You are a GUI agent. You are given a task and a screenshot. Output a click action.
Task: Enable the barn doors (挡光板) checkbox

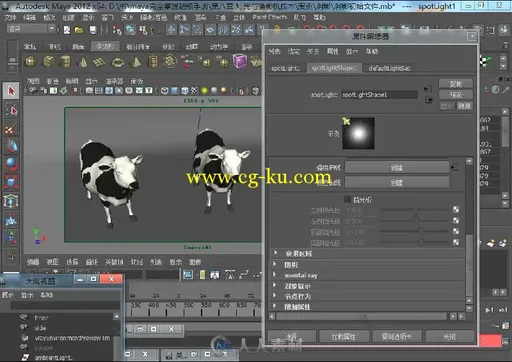tap(347, 199)
